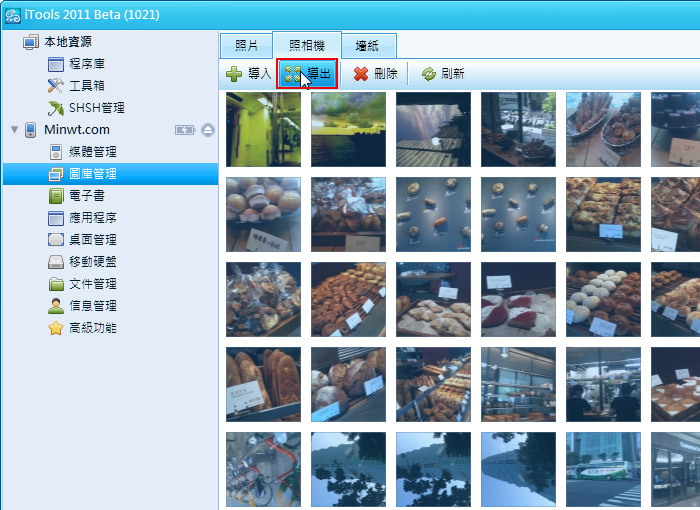
Task: Open 程序庫 in the sidebar
Action: (x=87, y=64)
